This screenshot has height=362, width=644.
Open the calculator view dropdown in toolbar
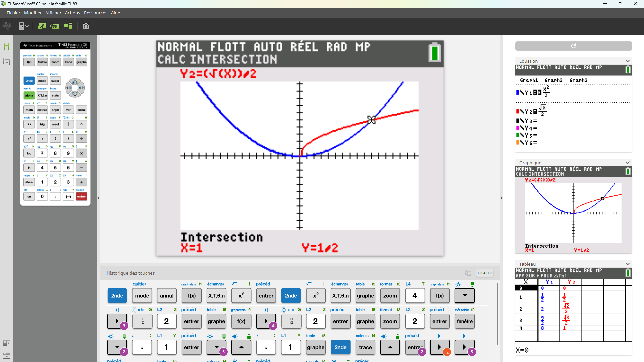click(24, 26)
